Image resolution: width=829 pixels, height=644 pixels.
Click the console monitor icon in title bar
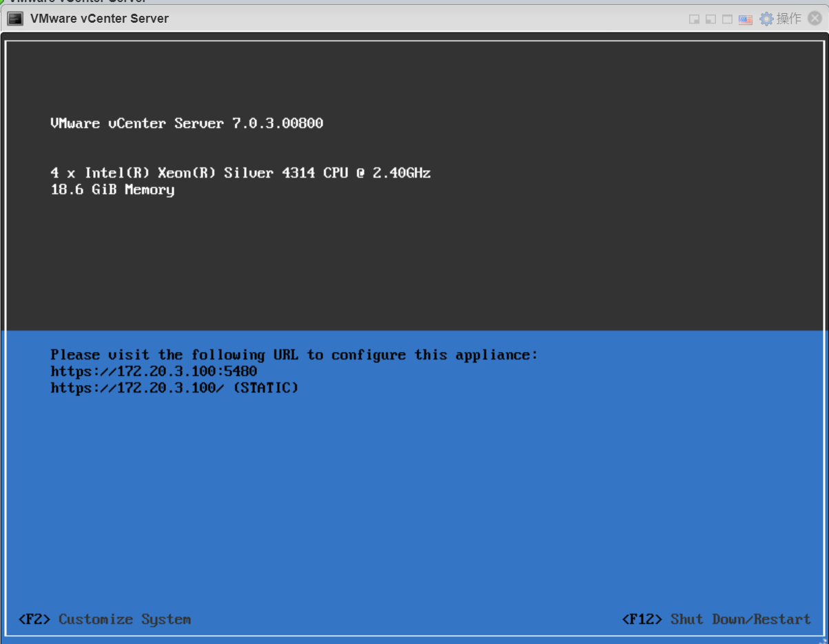15,19
